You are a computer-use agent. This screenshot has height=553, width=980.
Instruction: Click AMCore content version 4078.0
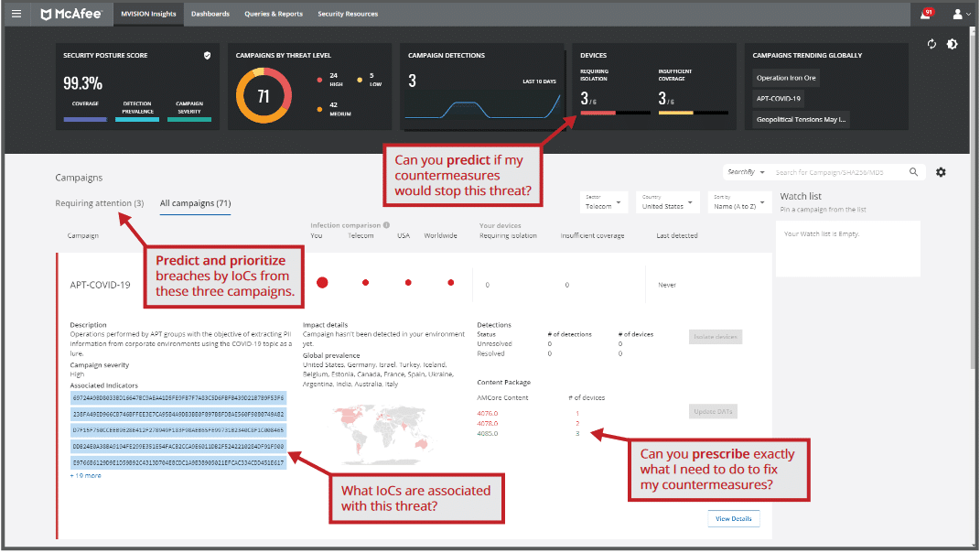point(488,424)
